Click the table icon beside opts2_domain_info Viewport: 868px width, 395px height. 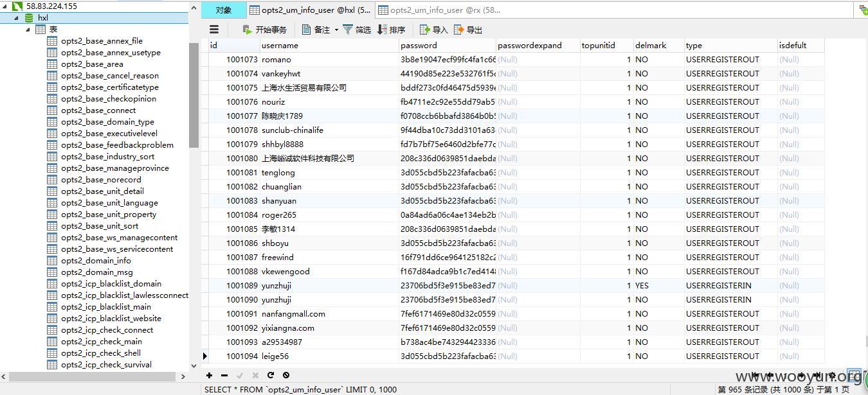(53, 261)
